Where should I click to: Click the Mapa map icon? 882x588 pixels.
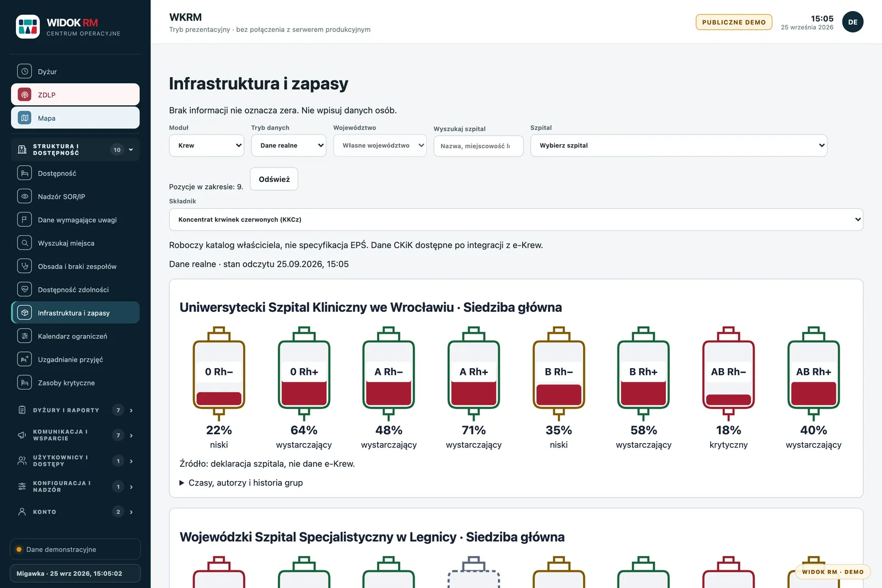pos(24,118)
